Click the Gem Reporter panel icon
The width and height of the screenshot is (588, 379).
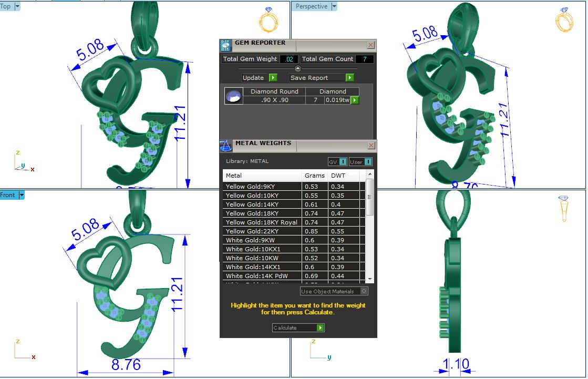click(225, 45)
